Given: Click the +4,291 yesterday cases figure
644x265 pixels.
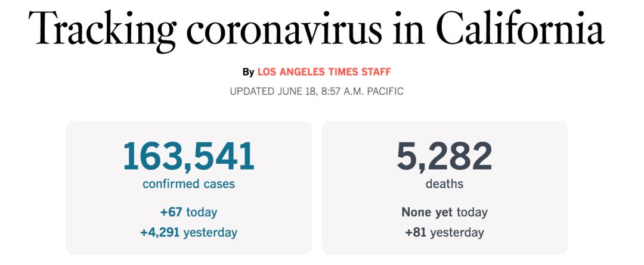Looking at the screenshot, I should click(x=188, y=233).
